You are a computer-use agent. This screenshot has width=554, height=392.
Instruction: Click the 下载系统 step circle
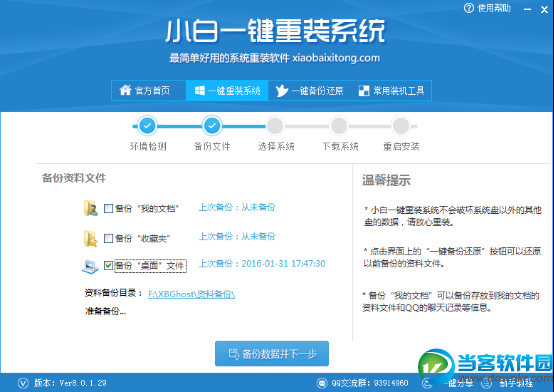coord(339,125)
